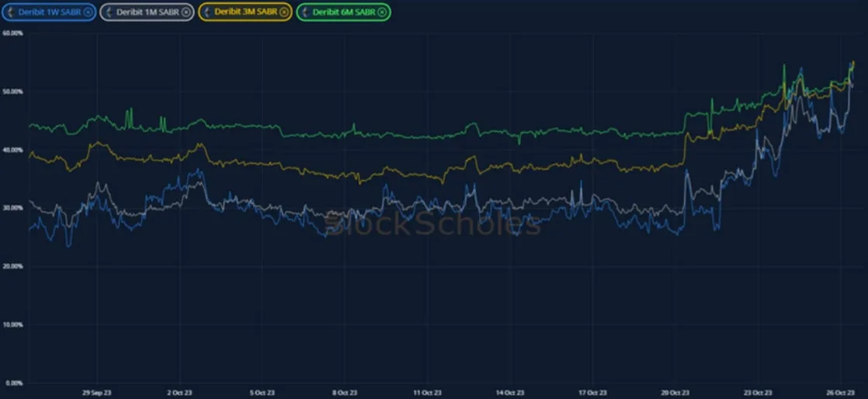This screenshot has height=399, width=868.
Task: Remove the Deribit 1M SABR series
Action: [186, 12]
